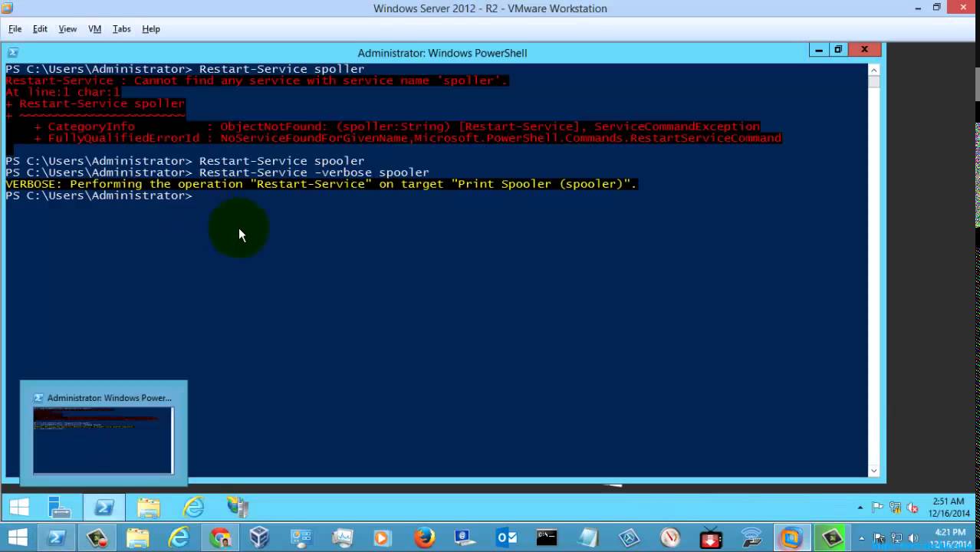Open Notepad icon on host taskbar
The height and width of the screenshot is (552, 980).
[x=588, y=538]
